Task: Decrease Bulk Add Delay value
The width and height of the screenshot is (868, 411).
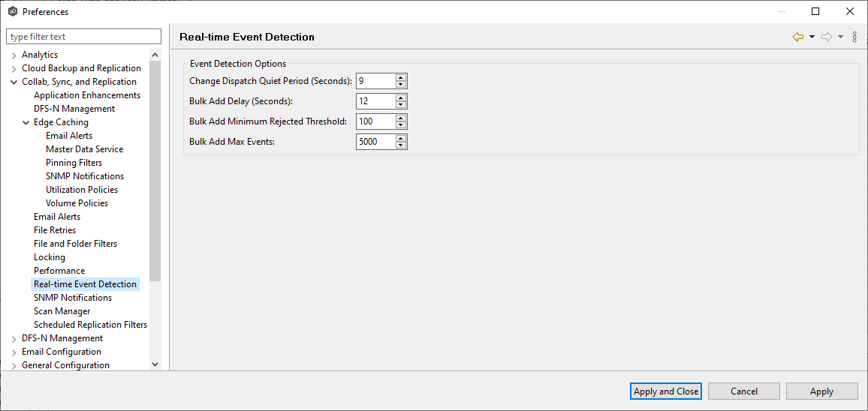Action: pos(401,104)
